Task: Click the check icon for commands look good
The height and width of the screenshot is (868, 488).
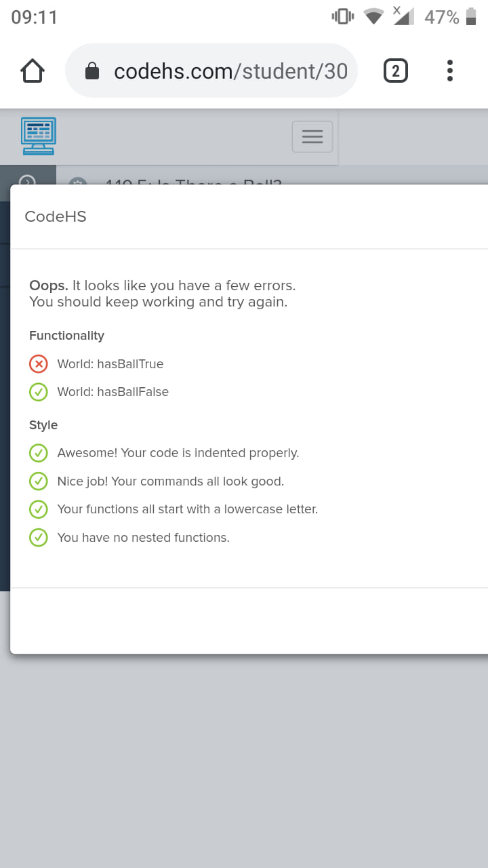Action: pyautogui.click(x=39, y=481)
